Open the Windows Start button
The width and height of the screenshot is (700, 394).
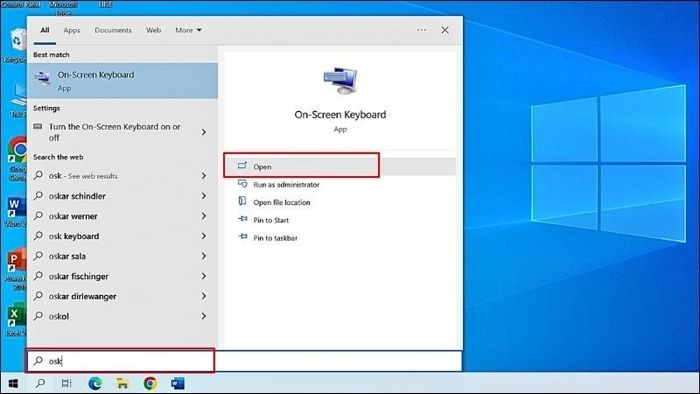pyautogui.click(x=13, y=383)
